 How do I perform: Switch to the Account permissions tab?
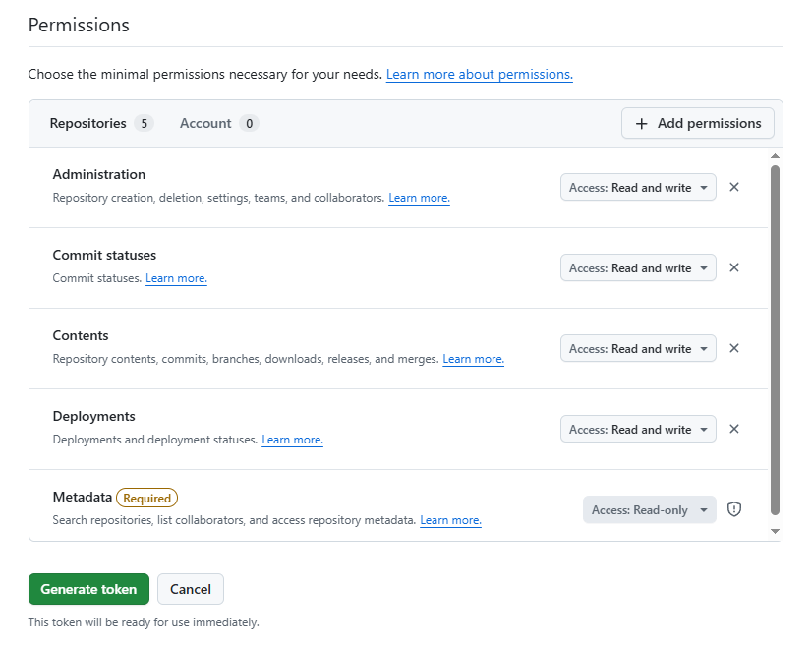217,123
